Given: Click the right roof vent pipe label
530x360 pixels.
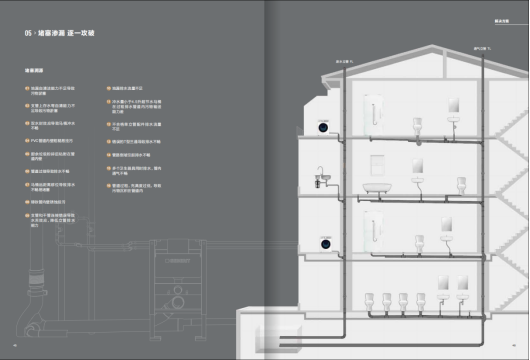Looking at the screenshot, I should (482, 49).
